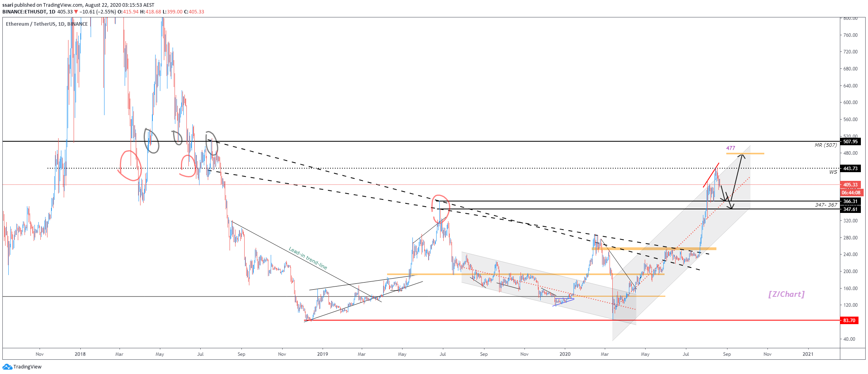
Task: Click the 2018 label on time axis
Action: pos(80,354)
